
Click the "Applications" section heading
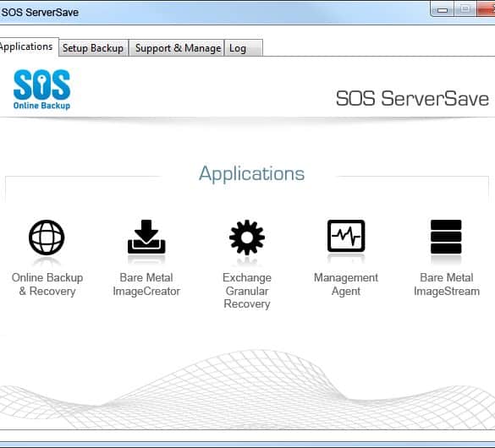point(251,173)
